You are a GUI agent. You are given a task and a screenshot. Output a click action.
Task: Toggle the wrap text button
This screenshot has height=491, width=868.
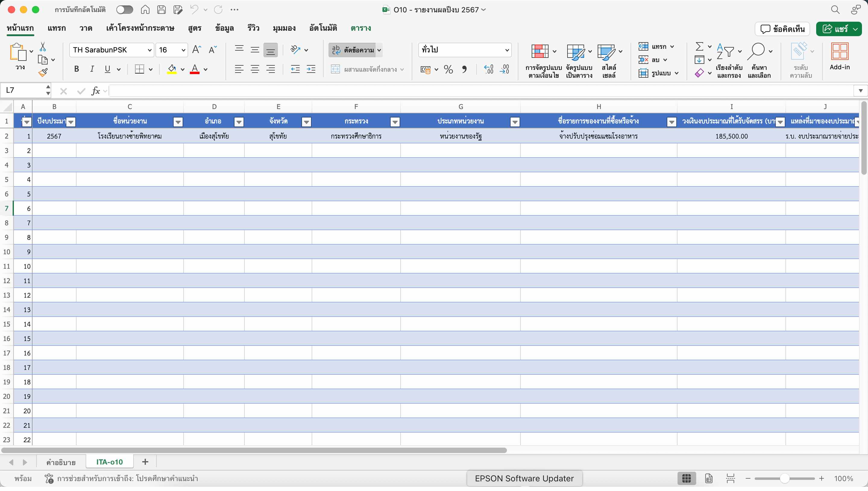(x=353, y=50)
